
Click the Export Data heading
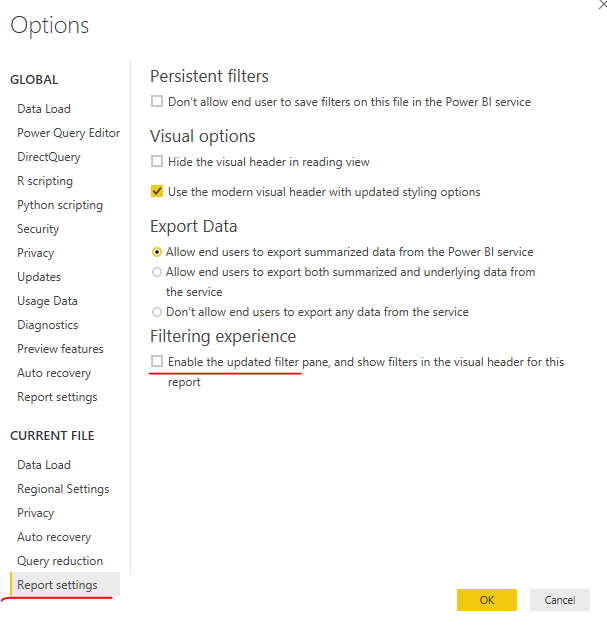click(194, 226)
